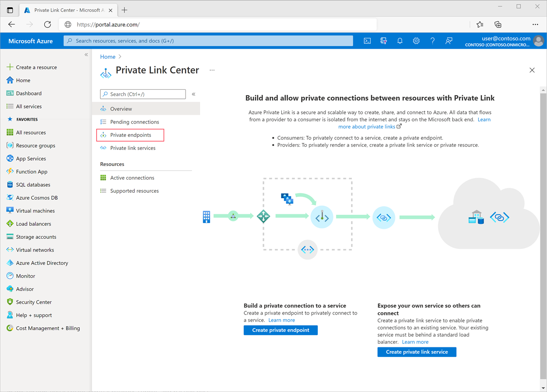Open browser Collections icon
Viewport: 547px width, 392px height.
[498, 25]
